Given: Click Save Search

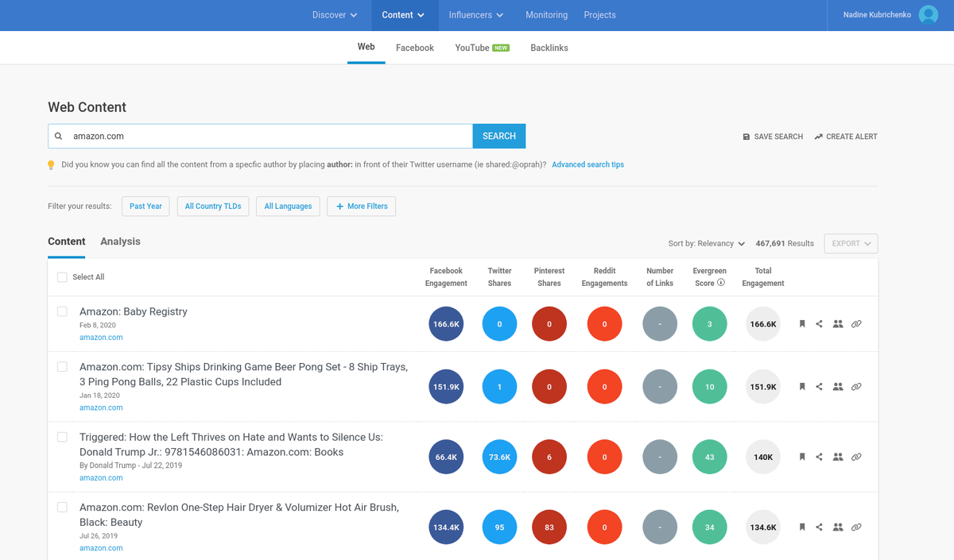Looking at the screenshot, I should 773,137.
